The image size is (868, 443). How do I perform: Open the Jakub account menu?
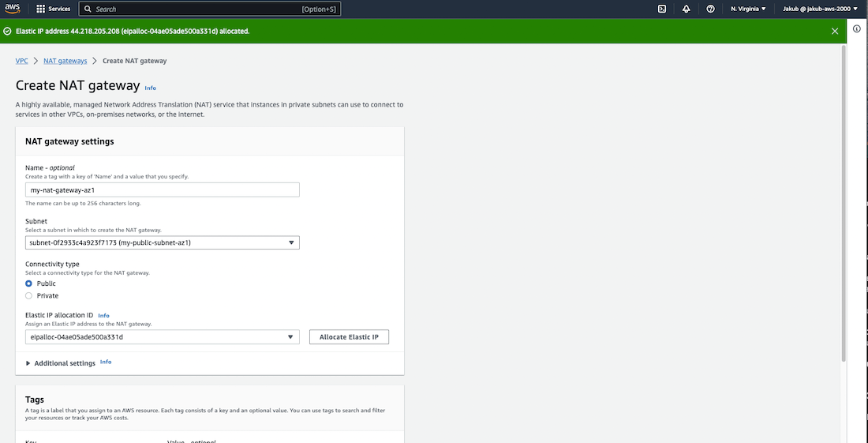819,9
